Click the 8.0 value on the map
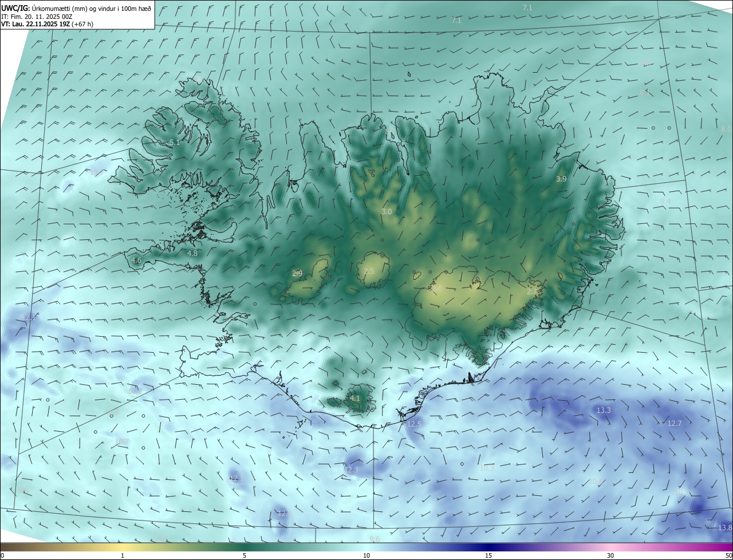The image size is (733, 560). coord(726,129)
